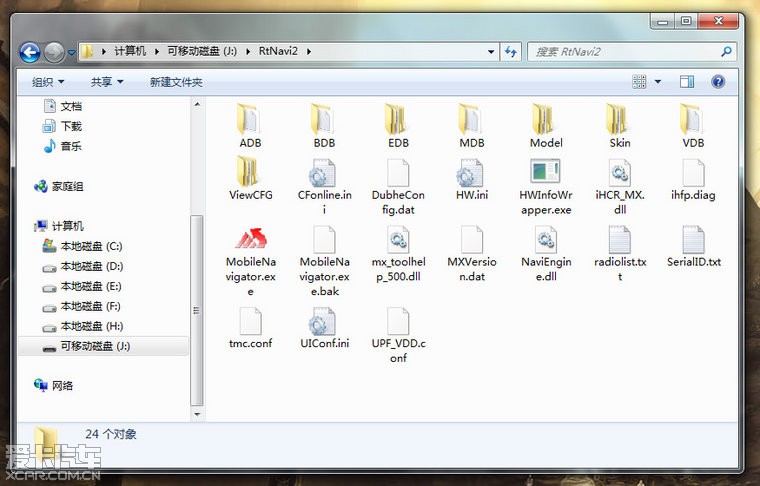Select the UPF_VDD.conf file icon
760x486 pixels.
click(398, 321)
